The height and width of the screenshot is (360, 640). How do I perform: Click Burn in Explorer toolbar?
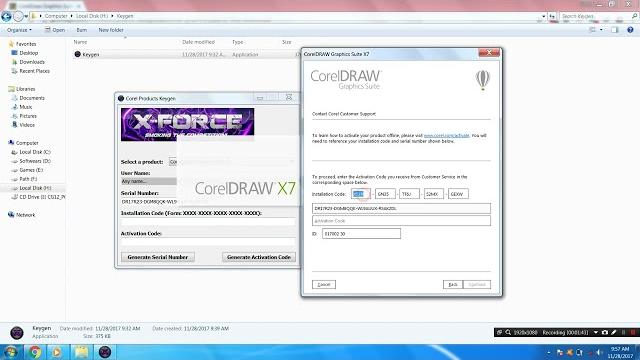click(82, 30)
